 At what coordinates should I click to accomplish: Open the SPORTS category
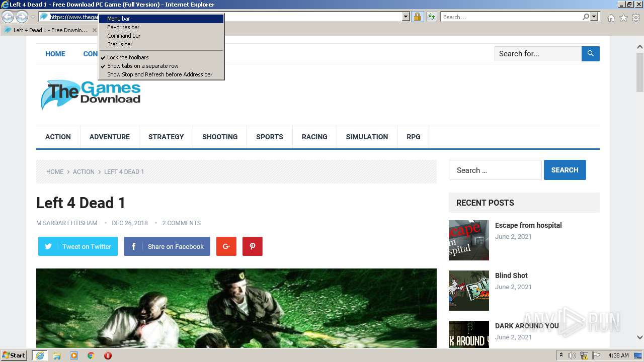[270, 137]
